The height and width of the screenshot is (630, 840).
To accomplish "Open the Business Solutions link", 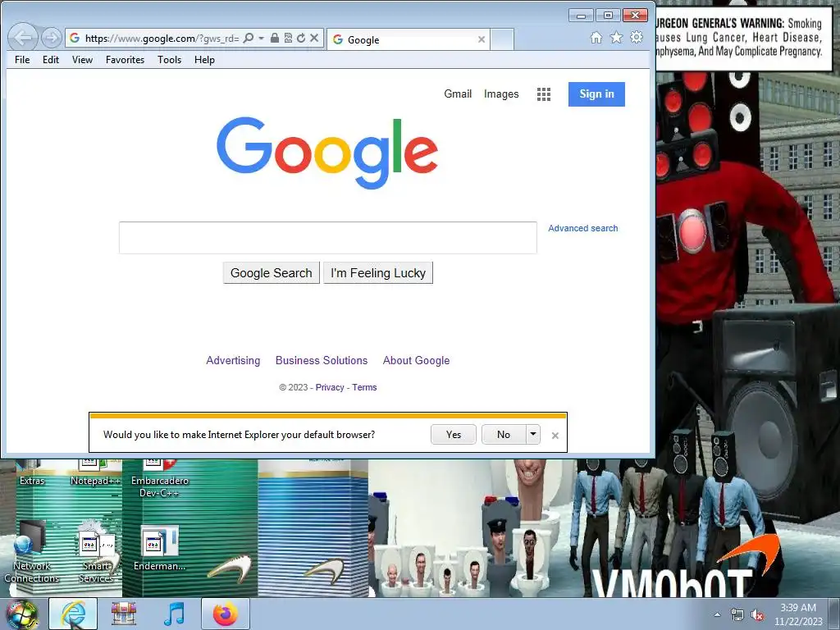I will point(322,361).
